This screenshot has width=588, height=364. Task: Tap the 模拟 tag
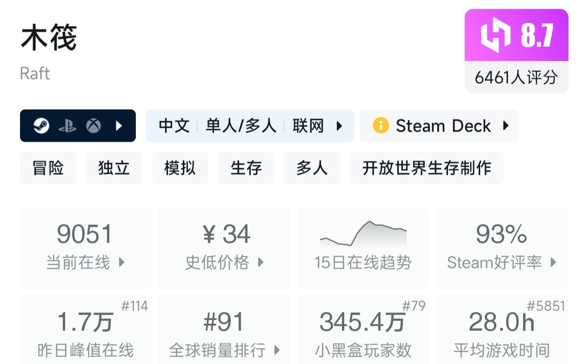coord(180,168)
